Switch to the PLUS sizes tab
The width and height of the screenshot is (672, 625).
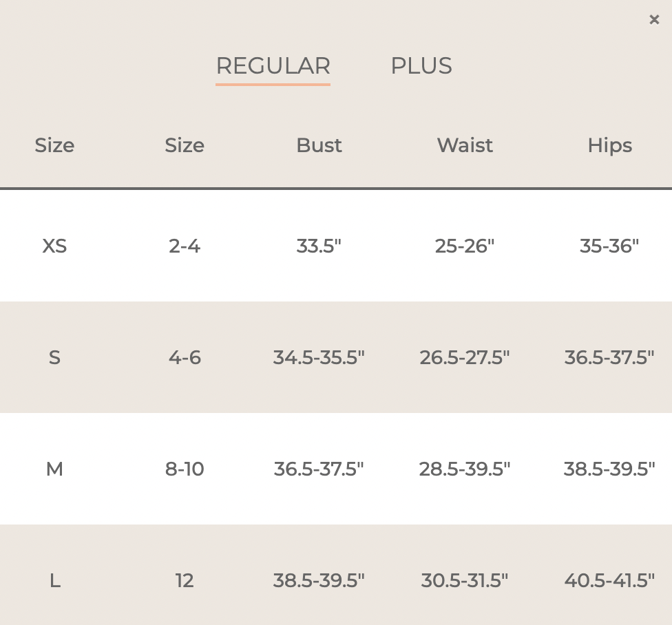point(421,66)
